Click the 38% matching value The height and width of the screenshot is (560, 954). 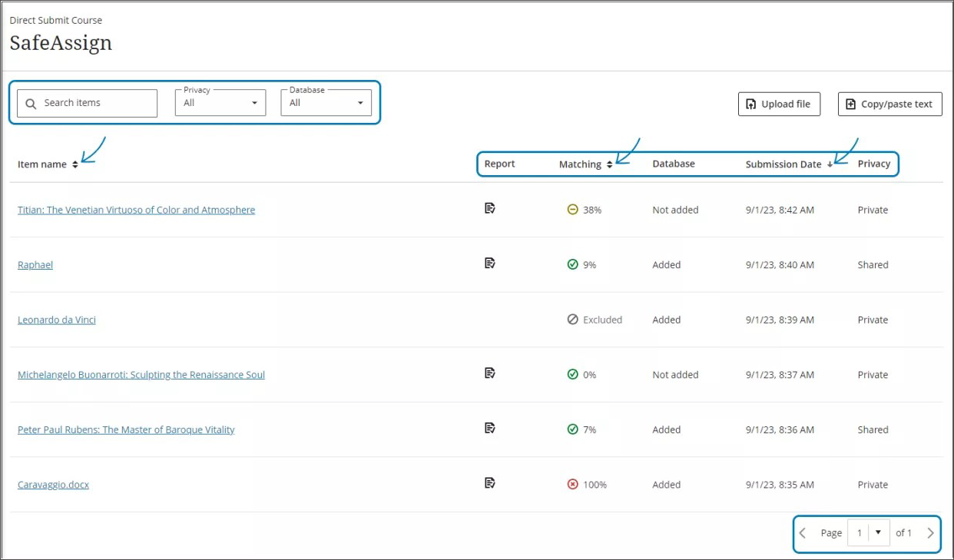click(592, 210)
